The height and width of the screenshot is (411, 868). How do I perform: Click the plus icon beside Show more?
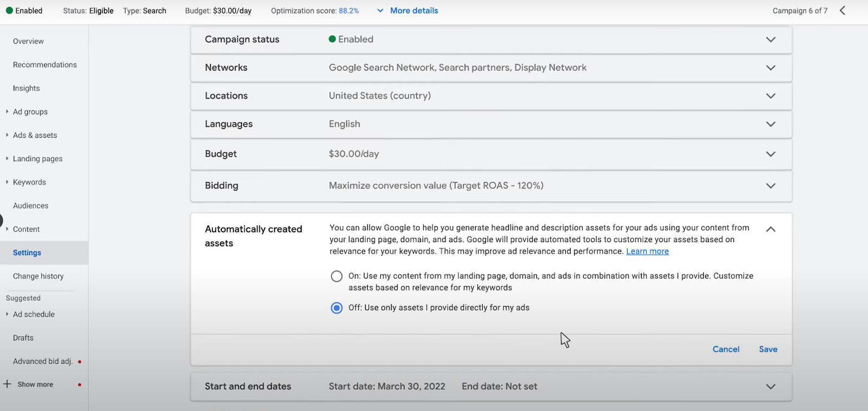point(7,384)
